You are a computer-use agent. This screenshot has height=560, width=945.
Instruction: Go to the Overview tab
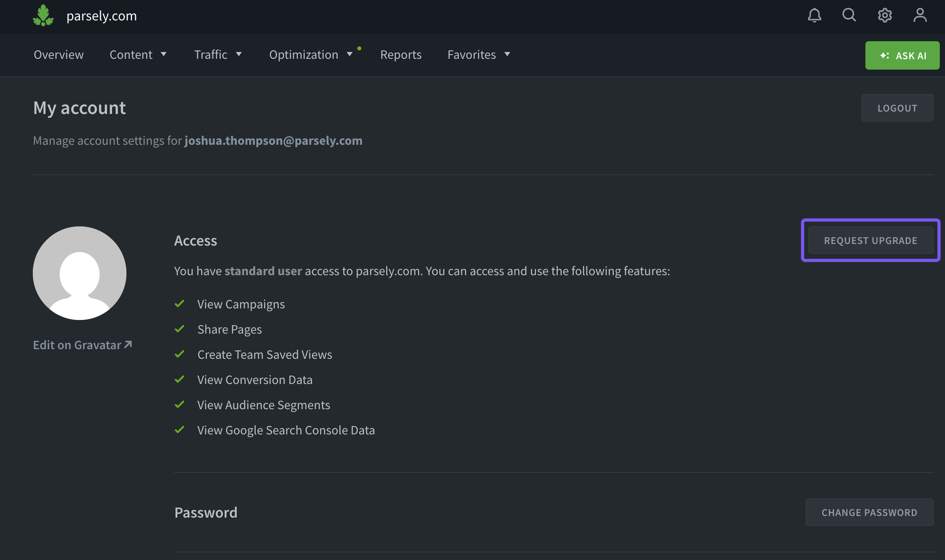tap(58, 54)
